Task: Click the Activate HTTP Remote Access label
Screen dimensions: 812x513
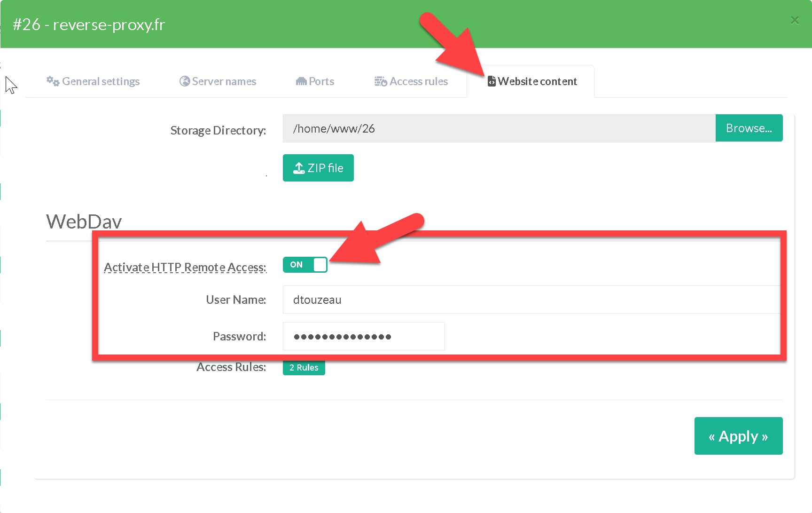Action: 185,267
